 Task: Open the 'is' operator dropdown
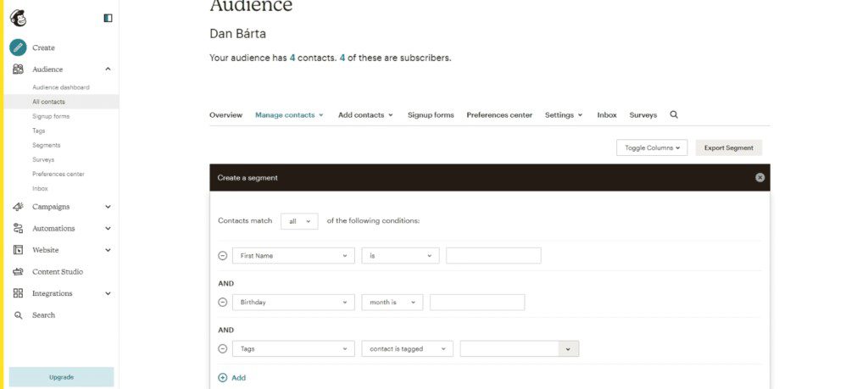pos(401,256)
